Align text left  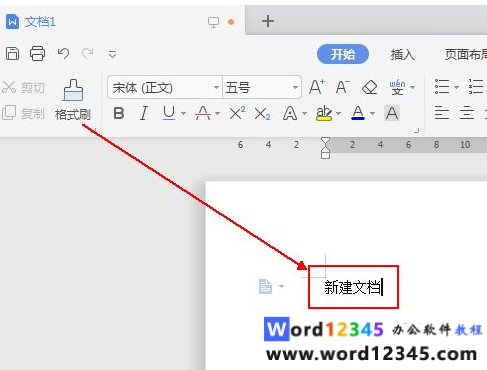pyautogui.click(x=442, y=113)
